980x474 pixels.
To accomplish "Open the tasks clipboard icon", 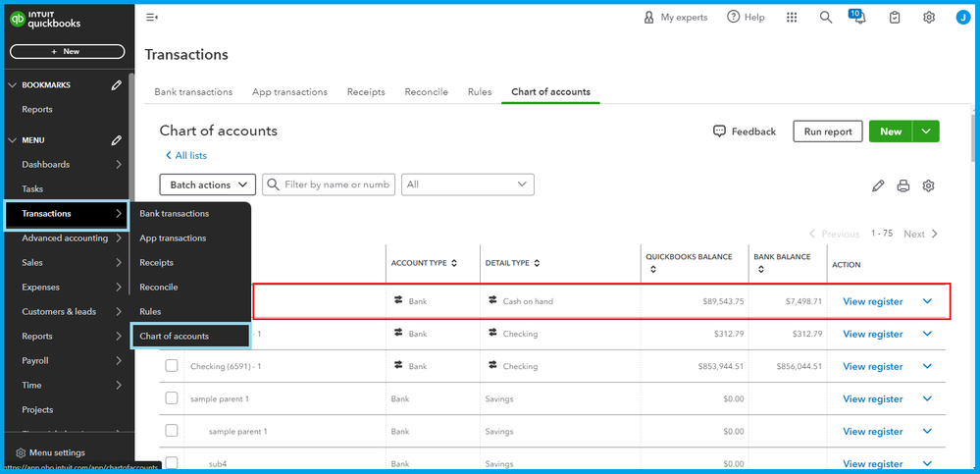I will (x=895, y=18).
